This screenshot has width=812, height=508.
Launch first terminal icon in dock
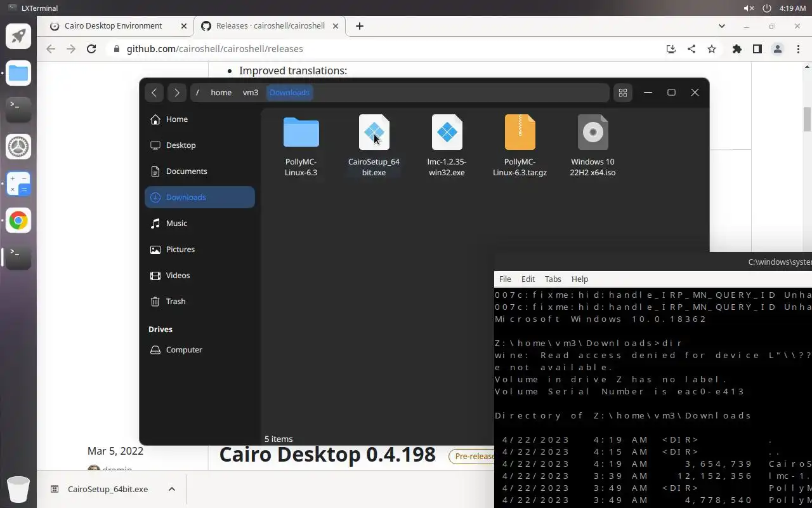pyautogui.click(x=18, y=110)
